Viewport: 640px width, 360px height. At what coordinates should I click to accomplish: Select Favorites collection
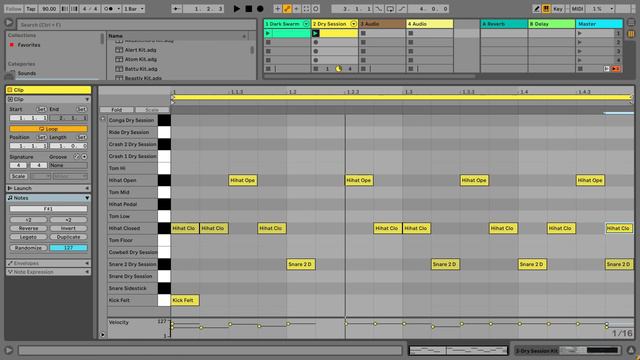[29, 45]
